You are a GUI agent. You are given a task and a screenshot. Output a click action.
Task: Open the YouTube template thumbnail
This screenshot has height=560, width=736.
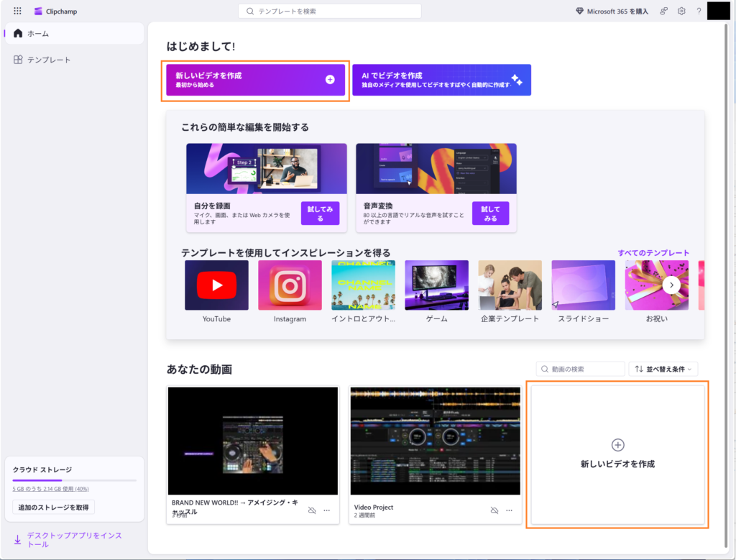(x=216, y=285)
